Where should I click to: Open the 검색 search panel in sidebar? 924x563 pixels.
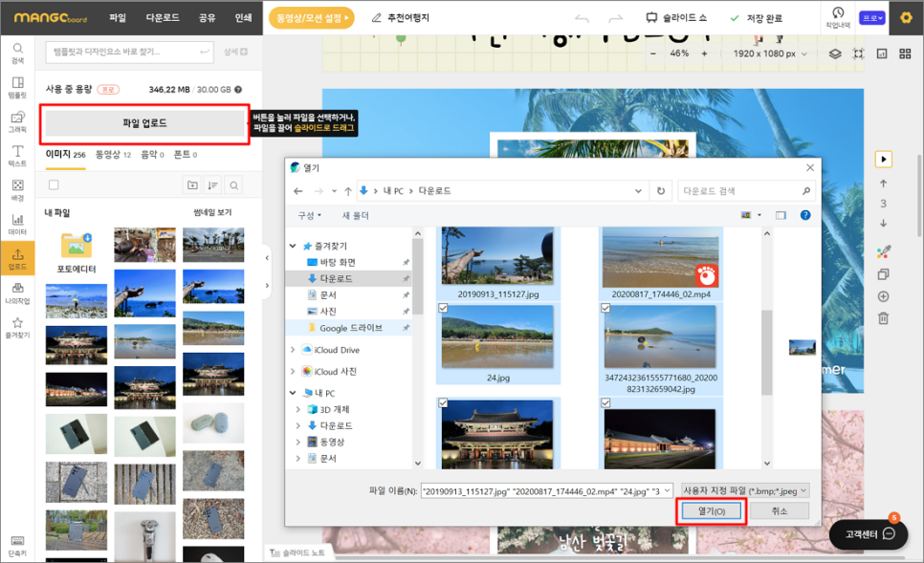pos(17,53)
